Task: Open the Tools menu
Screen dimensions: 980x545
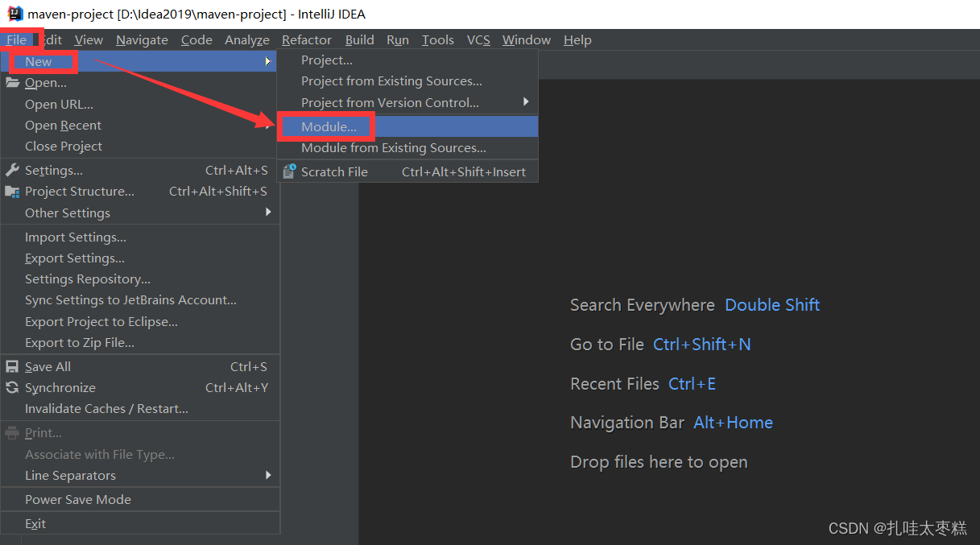Action: point(438,39)
